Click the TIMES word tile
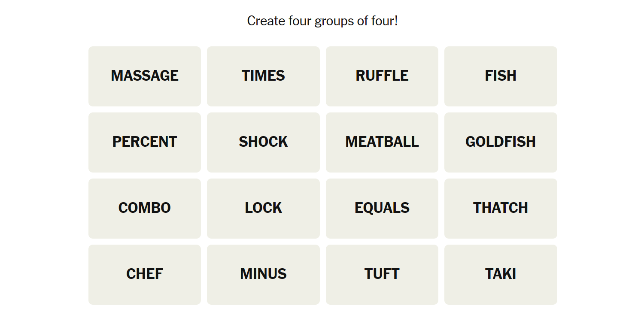The height and width of the screenshot is (312, 644). click(263, 76)
